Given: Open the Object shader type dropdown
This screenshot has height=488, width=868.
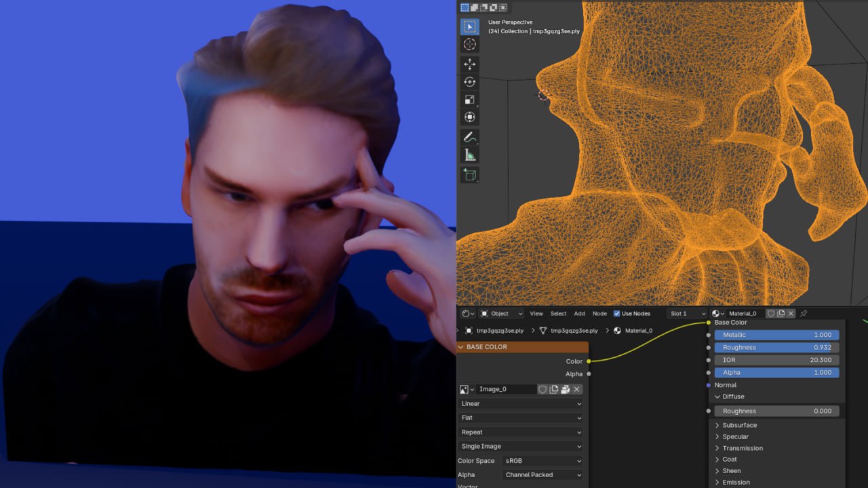Looking at the screenshot, I should [502, 314].
